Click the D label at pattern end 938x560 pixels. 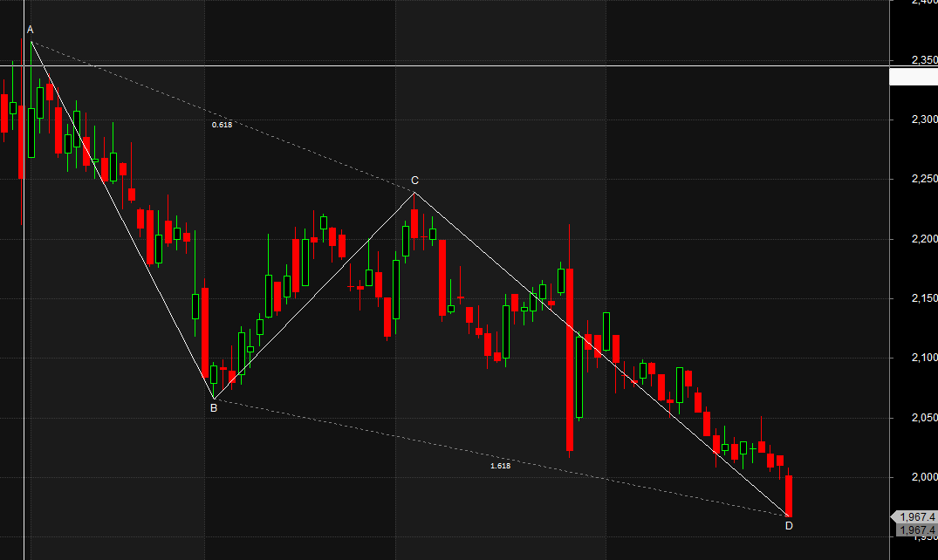(x=789, y=526)
